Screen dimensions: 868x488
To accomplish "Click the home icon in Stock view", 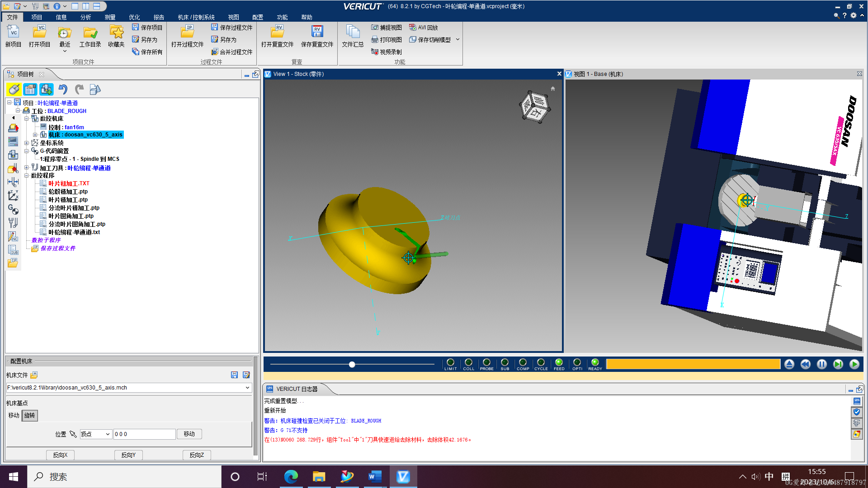I will click(552, 89).
